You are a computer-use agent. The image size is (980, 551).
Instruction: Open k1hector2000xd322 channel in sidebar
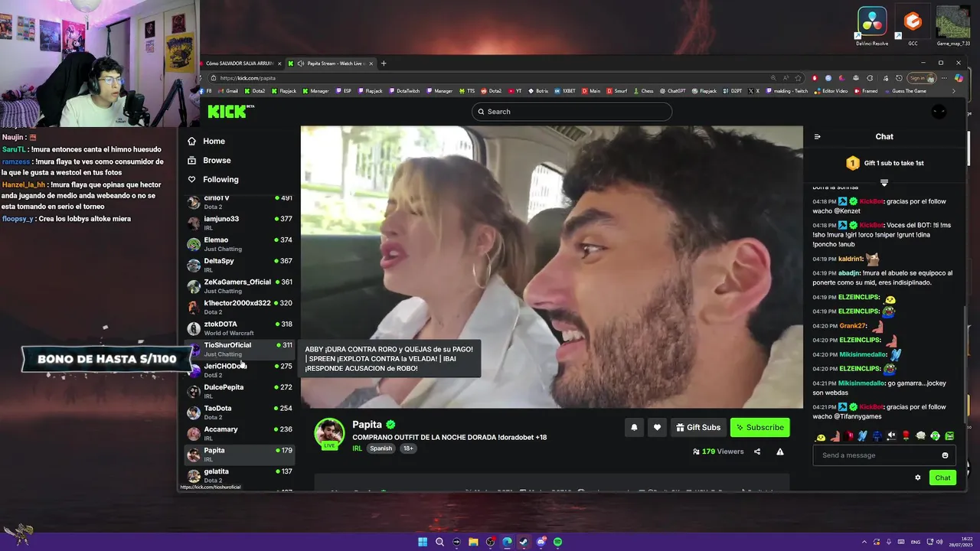[x=239, y=307]
